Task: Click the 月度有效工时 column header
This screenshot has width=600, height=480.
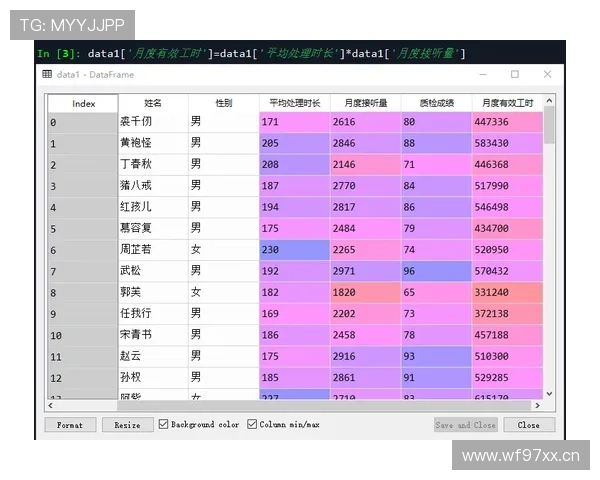Action: coord(507,103)
